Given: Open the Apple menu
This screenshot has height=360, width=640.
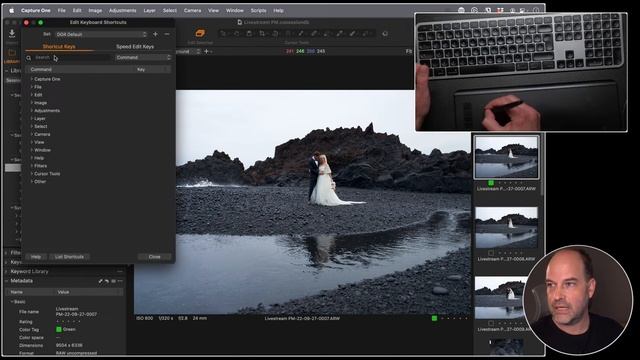Looking at the screenshot, I should pyautogui.click(x=11, y=11).
